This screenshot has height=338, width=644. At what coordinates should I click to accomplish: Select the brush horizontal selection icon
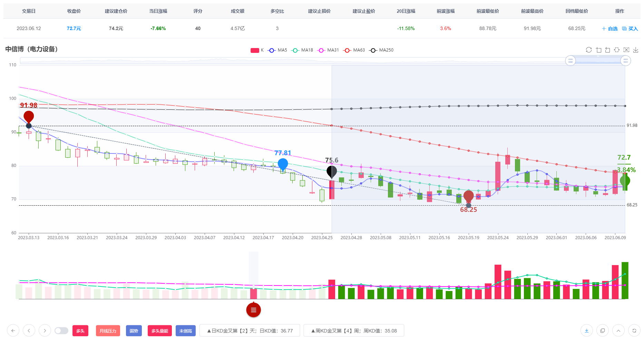coord(617,50)
